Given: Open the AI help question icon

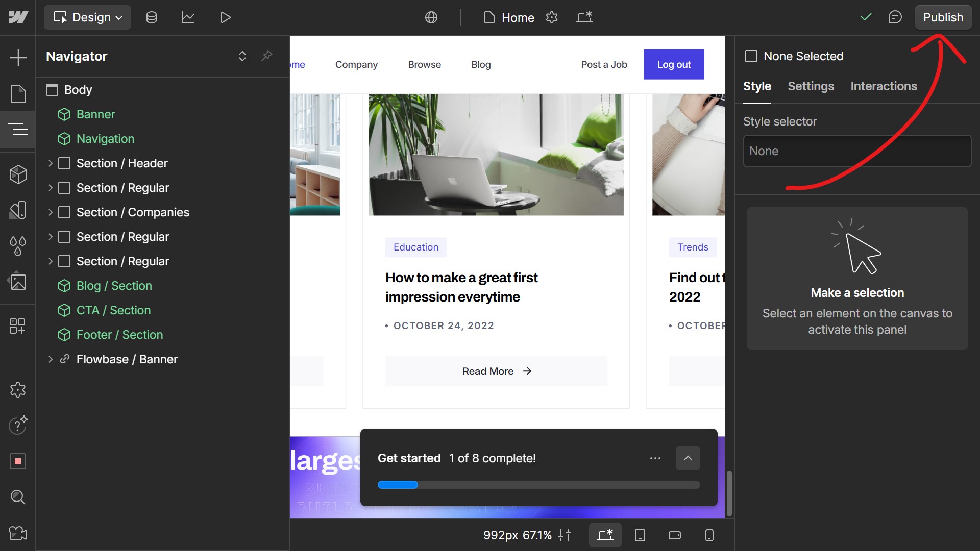Looking at the screenshot, I should tap(18, 425).
